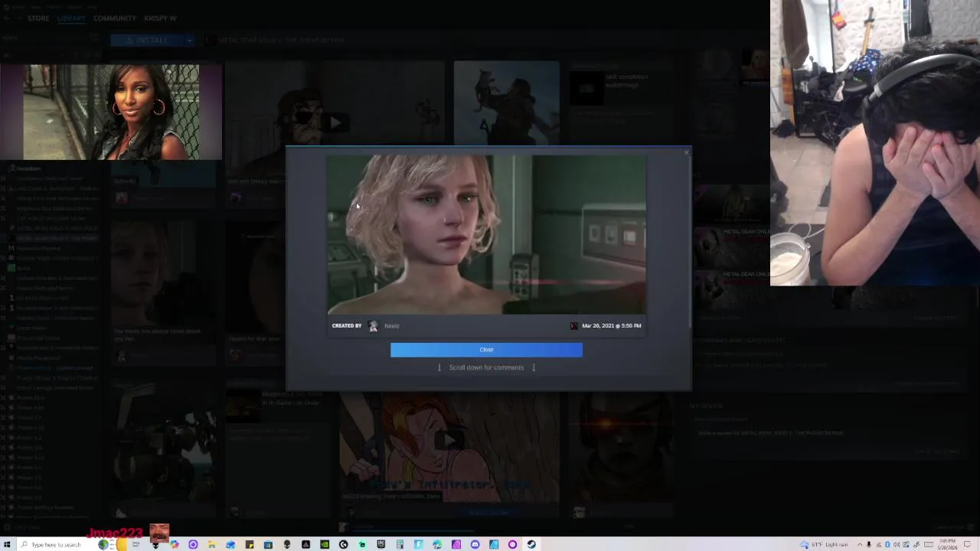Click the blonde character screenshot image

pyautogui.click(x=486, y=235)
